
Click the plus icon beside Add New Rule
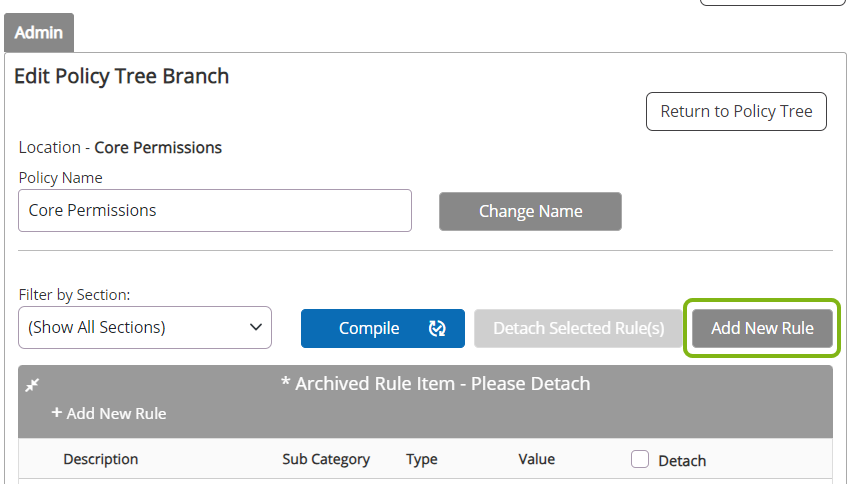click(57, 413)
